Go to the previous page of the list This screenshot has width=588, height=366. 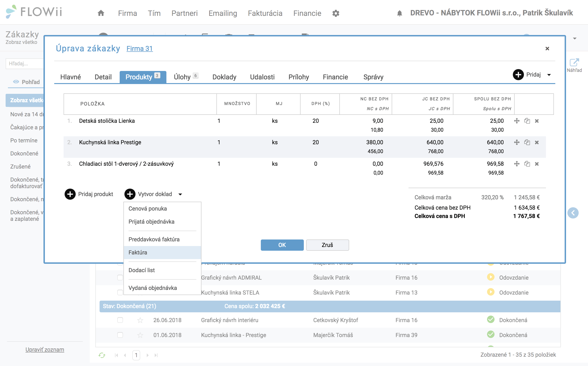click(x=125, y=355)
